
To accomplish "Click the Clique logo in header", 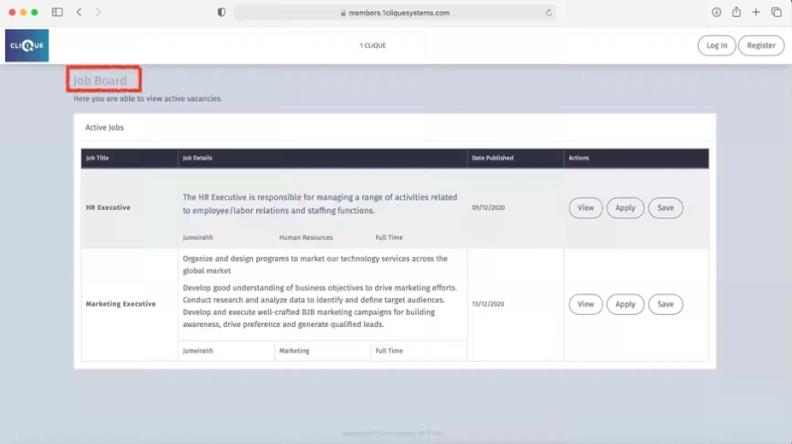I will pyautogui.click(x=26, y=46).
